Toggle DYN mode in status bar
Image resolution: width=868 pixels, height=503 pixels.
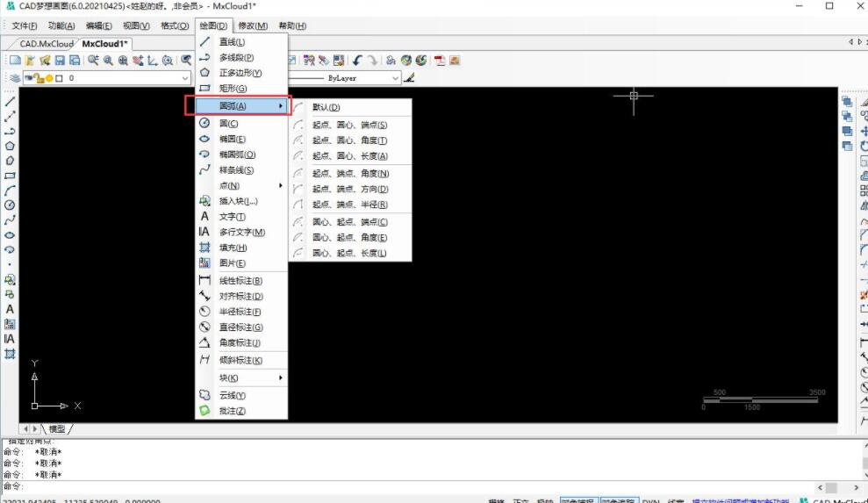(x=650, y=500)
